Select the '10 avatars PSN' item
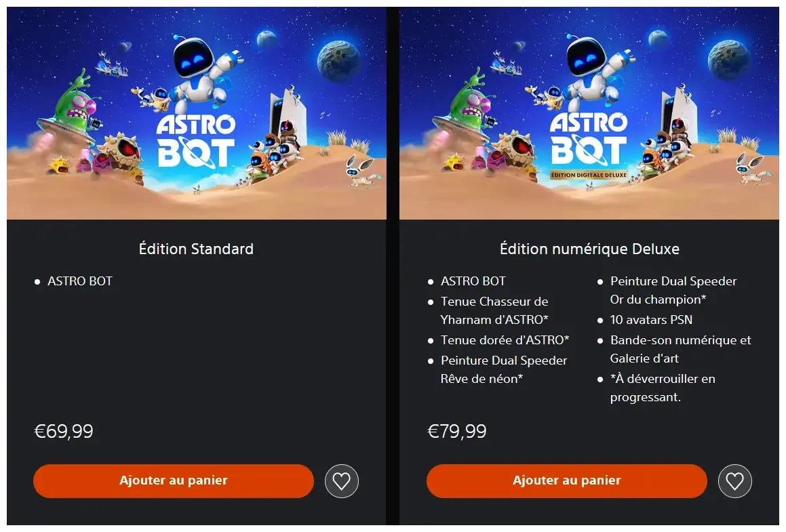 [x=651, y=320]
